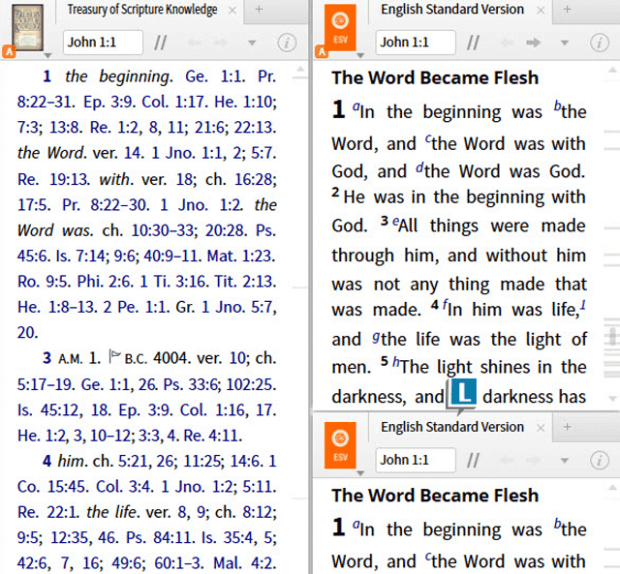This screenshot has width=620, height=574.
Task: Expand history dropdown in top ESV toolbar
Action: pyautogui.click(x=565, y=43)
